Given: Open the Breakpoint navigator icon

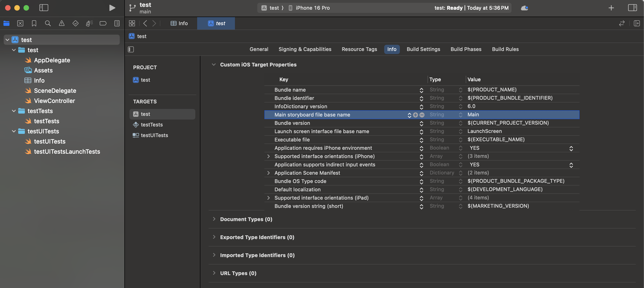Looking at the screenshot, I should pyautogui.click(x=103, y=23).
